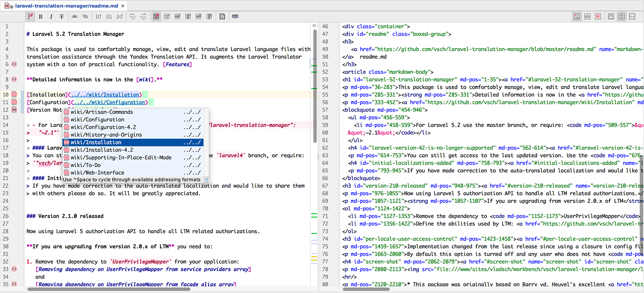Show editor only with the red M icon
644x293 pixels.
click(598, 16)
